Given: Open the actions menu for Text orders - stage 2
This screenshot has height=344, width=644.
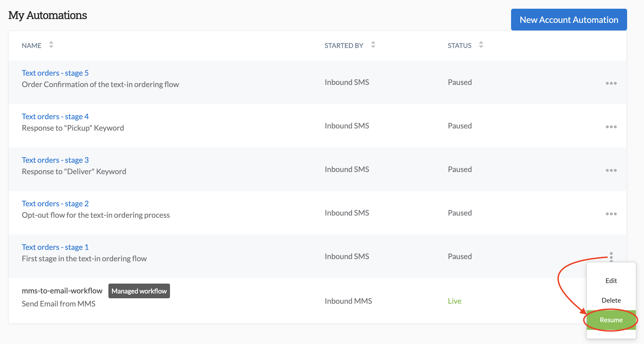Looking at the screenshot, I should [611, 214].
